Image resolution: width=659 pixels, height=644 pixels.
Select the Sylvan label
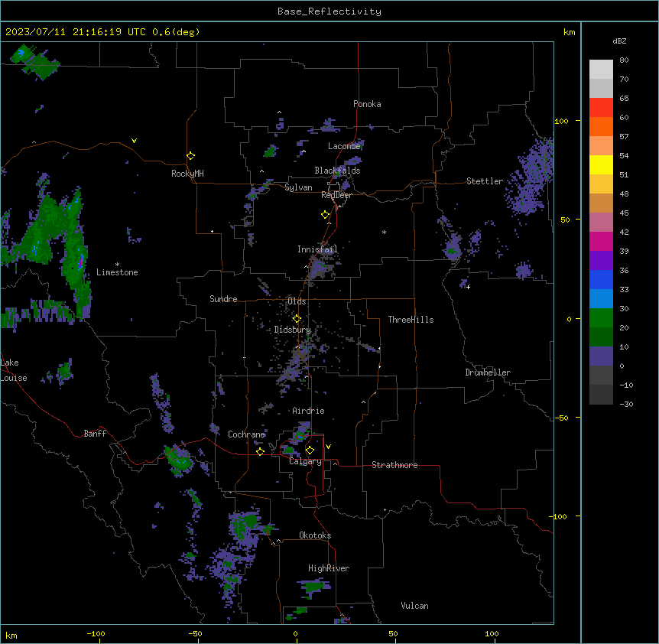point(298,187)
